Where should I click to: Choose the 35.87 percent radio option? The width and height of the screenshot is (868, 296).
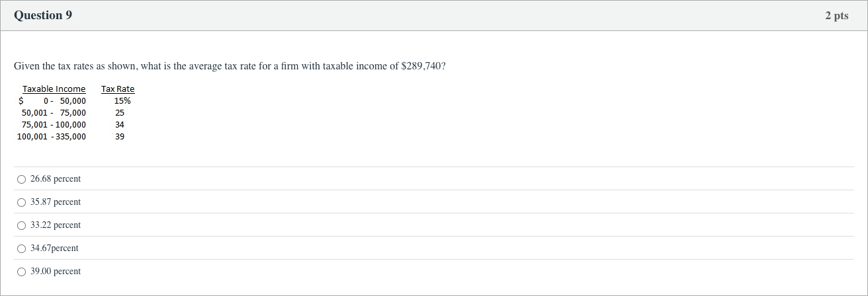22,202
